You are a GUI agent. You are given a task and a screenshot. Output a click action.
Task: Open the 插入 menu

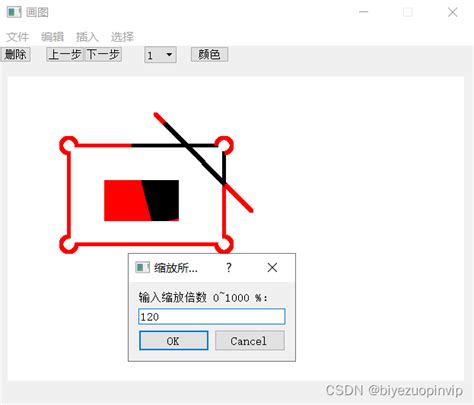tap(87, 37)
